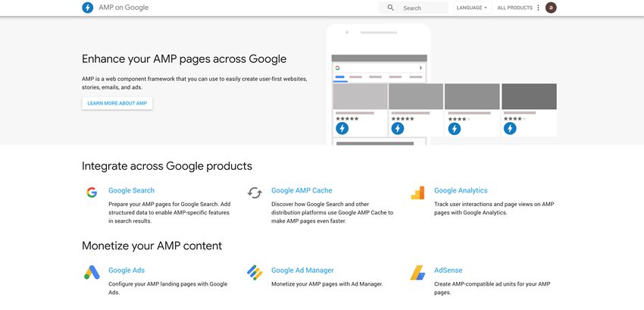Click the Google Ad Manager logo icon
This screenshot has width=644, height=310.
(x=255, y=272)
